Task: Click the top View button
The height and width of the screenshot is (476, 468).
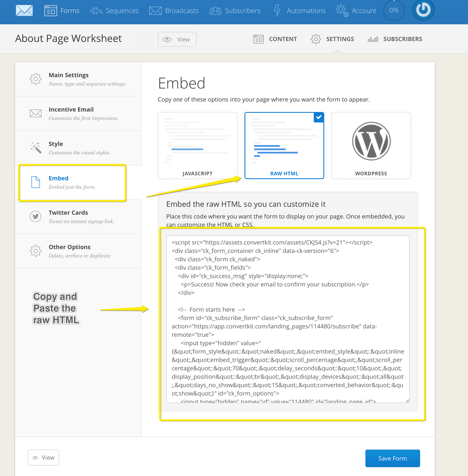Action: tap(177, 39)
